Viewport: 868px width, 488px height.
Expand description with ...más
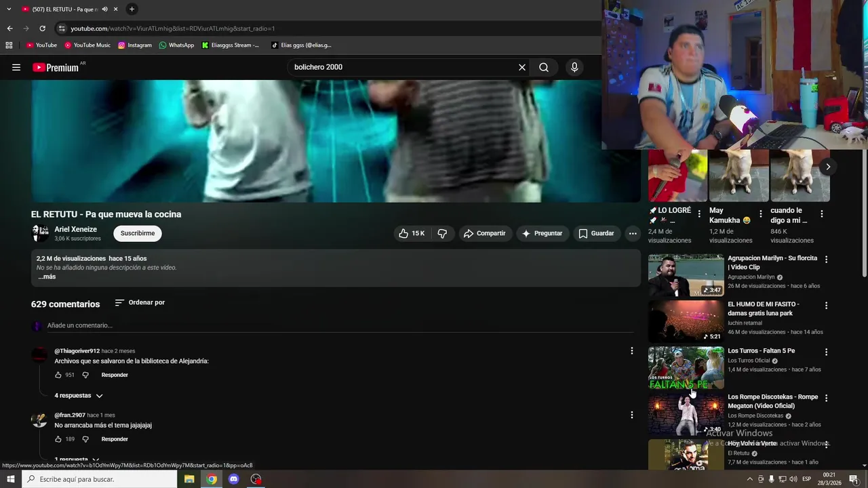[47, 277]
